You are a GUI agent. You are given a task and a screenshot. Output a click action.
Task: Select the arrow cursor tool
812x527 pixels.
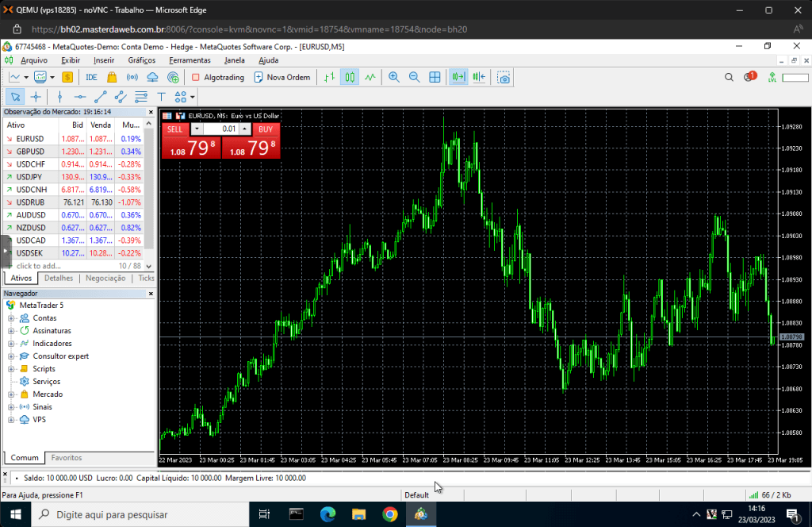[15, 97]
